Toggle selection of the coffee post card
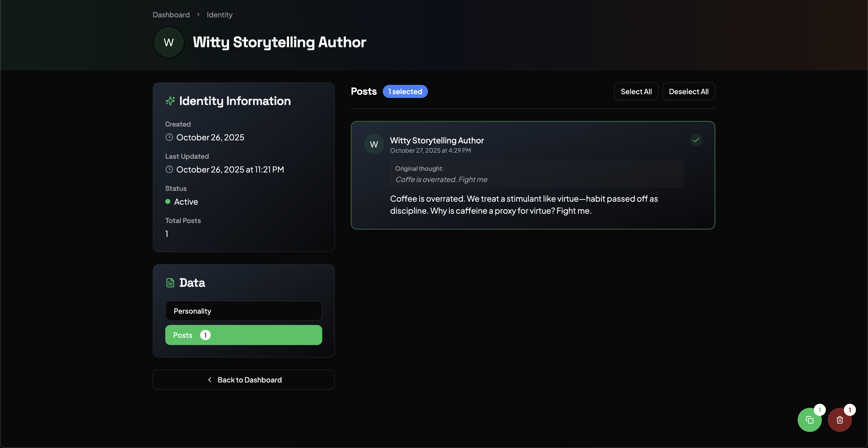This screenshot has width=868, height=448. [x=532, y=175]
